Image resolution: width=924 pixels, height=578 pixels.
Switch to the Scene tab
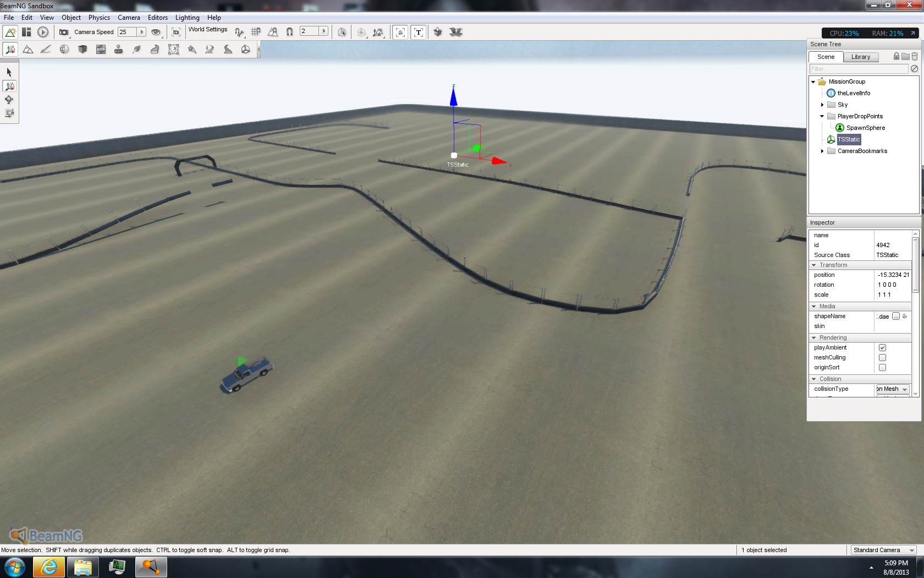pos(826,57)
